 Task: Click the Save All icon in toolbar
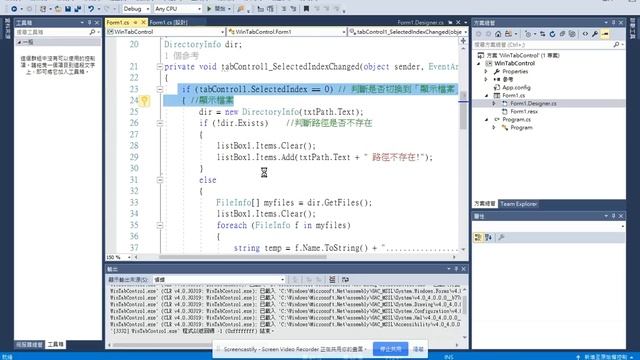click(78, 9)
